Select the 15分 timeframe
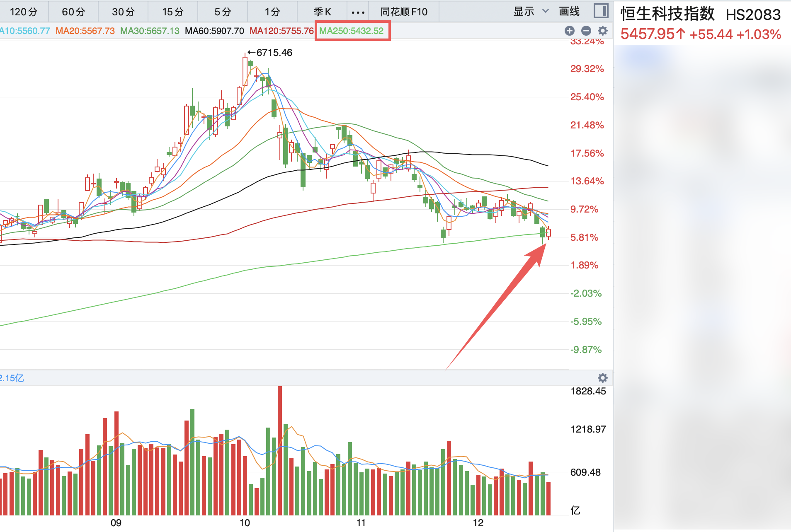 coord(173,12)
